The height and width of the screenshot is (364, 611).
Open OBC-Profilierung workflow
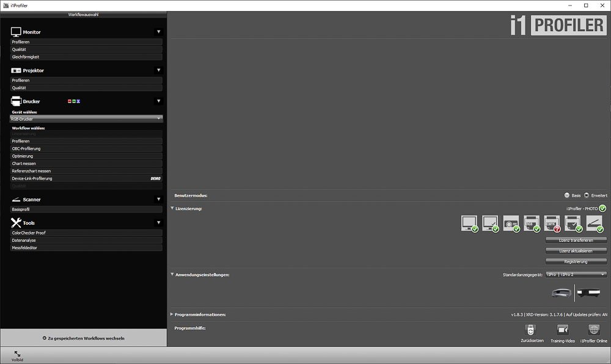click(86, 148)
